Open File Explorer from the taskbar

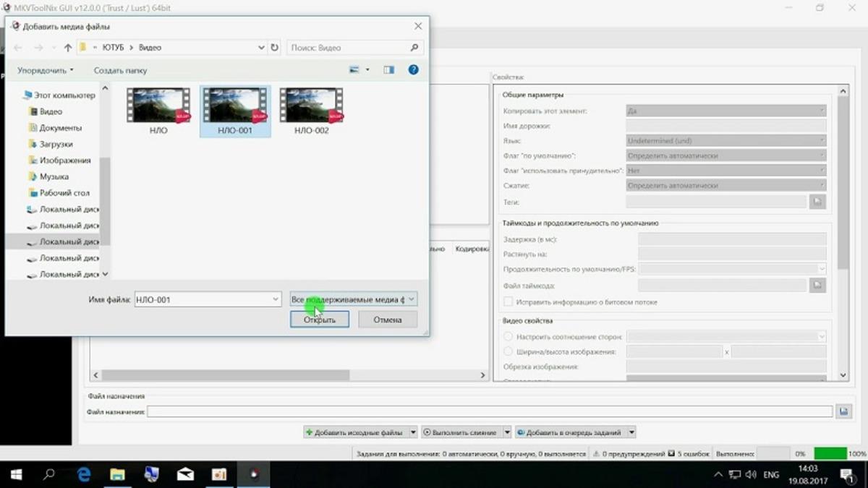pos(117,475)
